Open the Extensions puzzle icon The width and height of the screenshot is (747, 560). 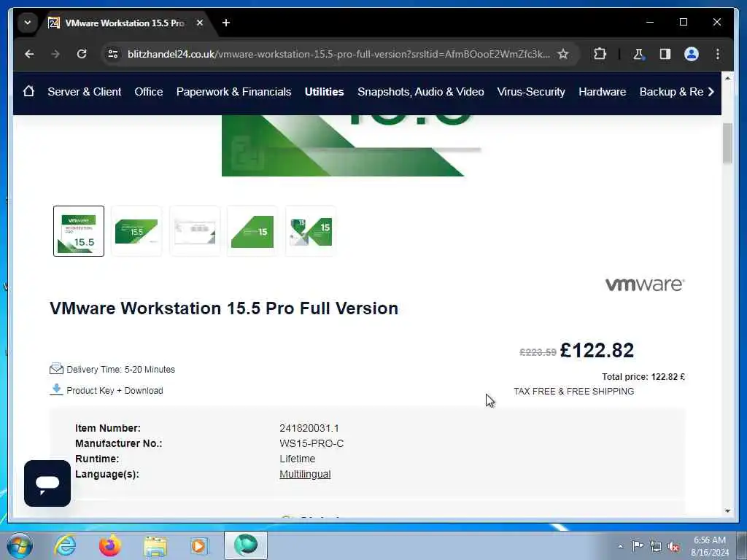click(600, 54)
